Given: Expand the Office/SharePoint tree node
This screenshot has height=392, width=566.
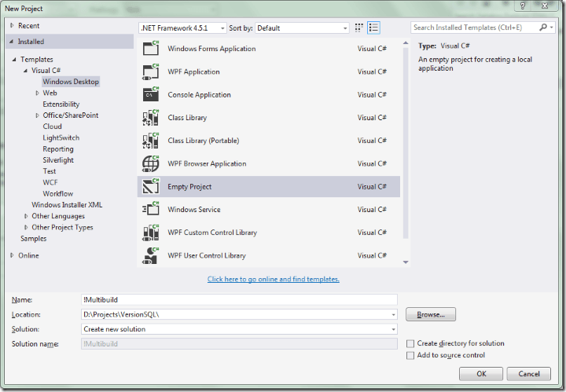Looking at the screenshot, I should click(37, 115).
